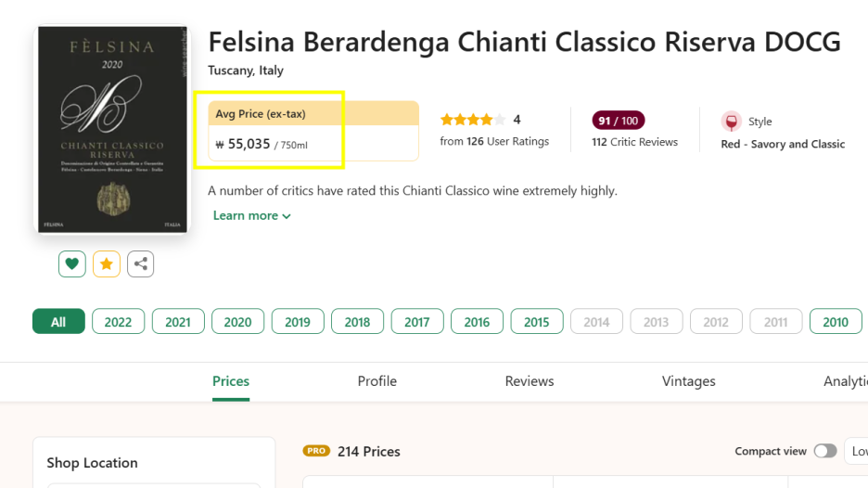The image size is (868, 488).
Task: Open the 112 Critic Reviews link
Action: tap(634, 142)
